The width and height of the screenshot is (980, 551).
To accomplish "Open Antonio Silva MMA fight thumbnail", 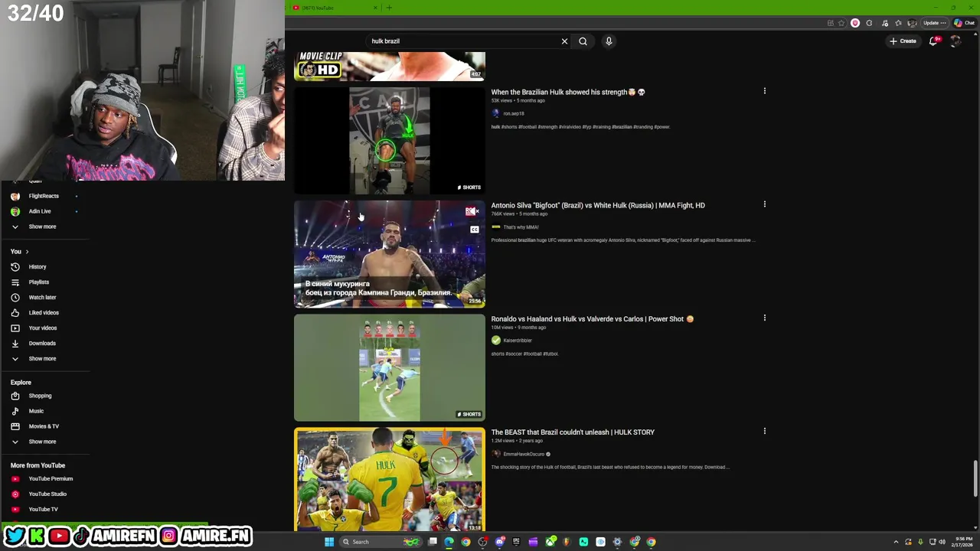I will click(x=390, y=254).
